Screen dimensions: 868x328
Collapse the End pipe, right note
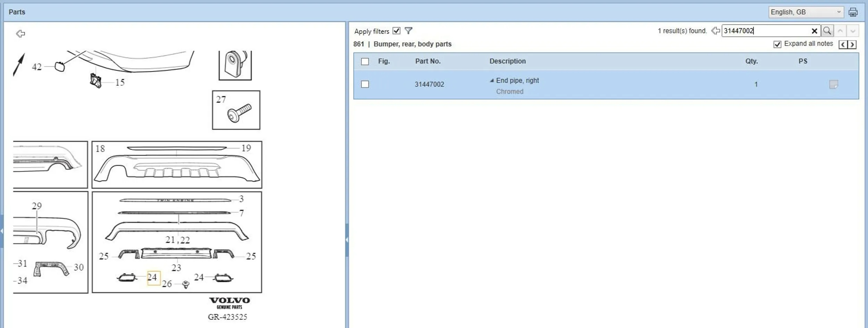pos(492,81)
